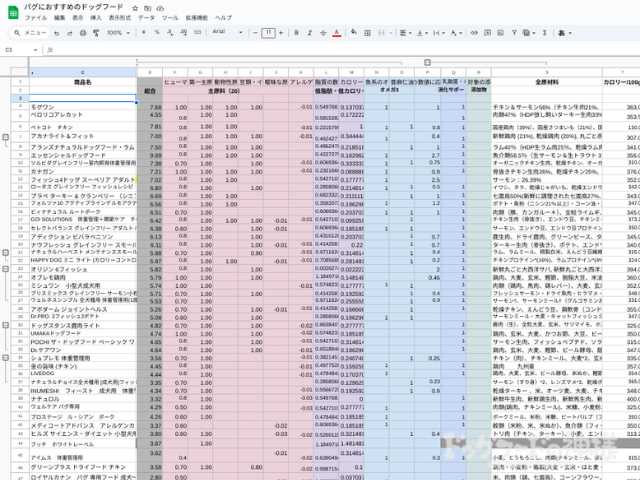The image size is (640, 480).
Task: Select the 総合 header cell
Action: (150, 91)
